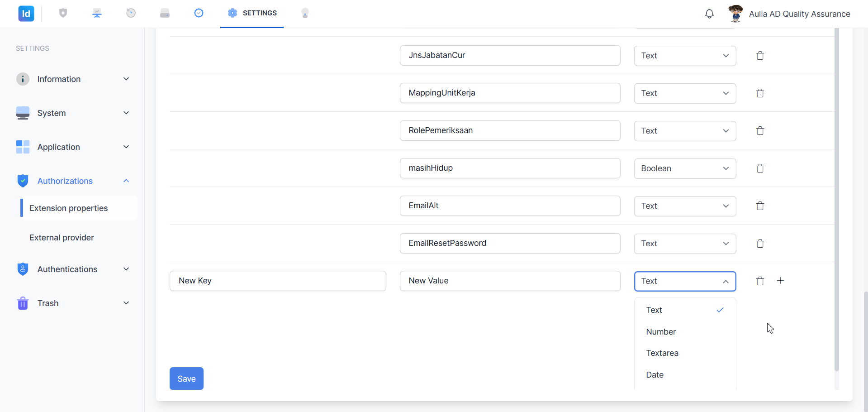This screenshot has width=868, height=412.
Task: Delete the JnsJabatanCur property row
Action: pos(760,56)
